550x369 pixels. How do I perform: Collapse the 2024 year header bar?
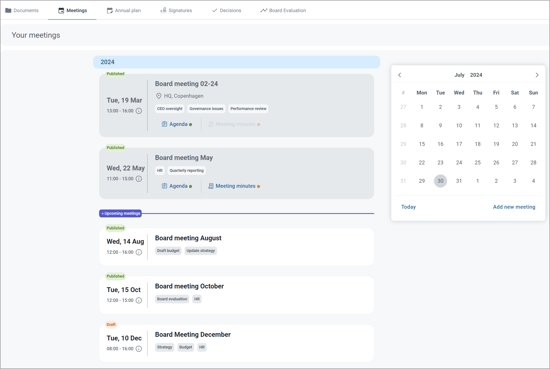(236, 62)
